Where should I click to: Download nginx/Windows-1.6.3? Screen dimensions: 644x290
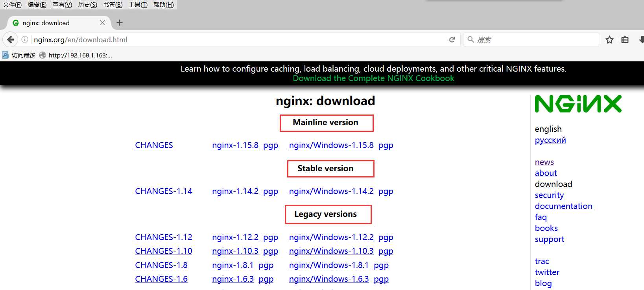pyautogui.click(x=329, y=279)
